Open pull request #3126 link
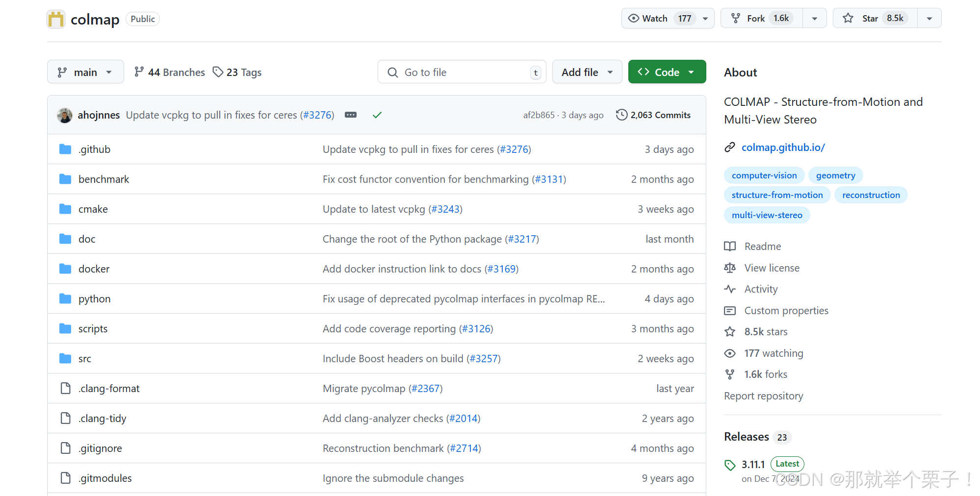Screen dimensions: 980x496 click(x=476, y=329)
